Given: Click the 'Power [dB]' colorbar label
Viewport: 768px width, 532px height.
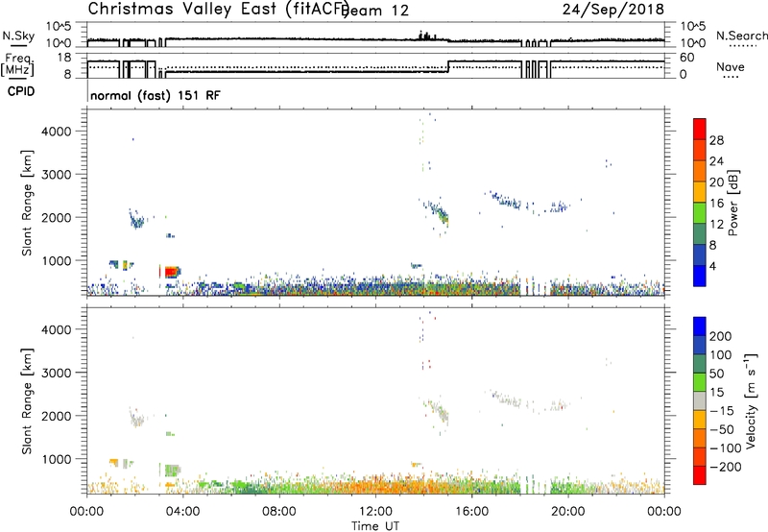Looking at the screenshot, I should click(732, 203).
